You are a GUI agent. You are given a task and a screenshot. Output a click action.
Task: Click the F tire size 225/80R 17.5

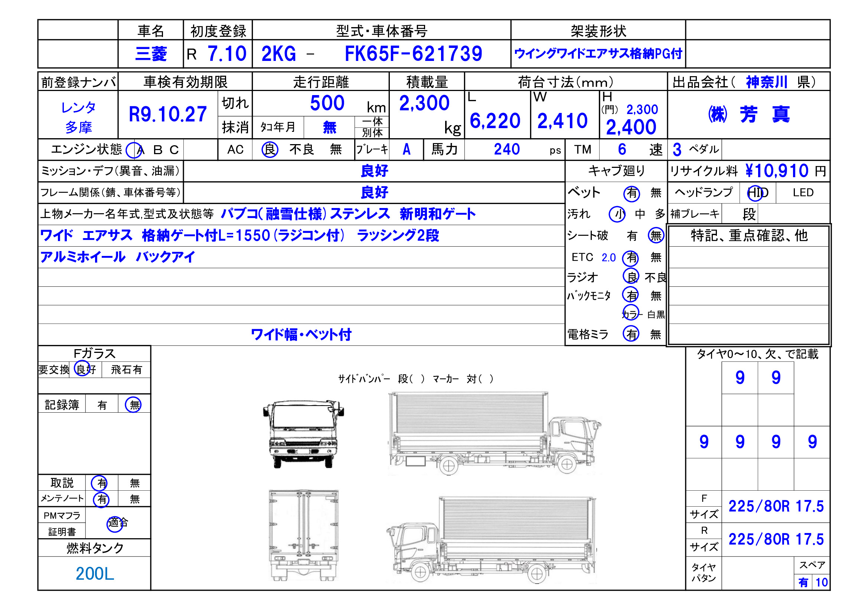(776, 507)
